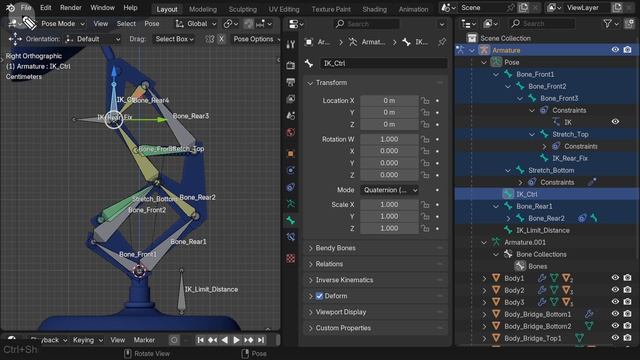
Task: Open the File menu
Action: click(26, 8)
